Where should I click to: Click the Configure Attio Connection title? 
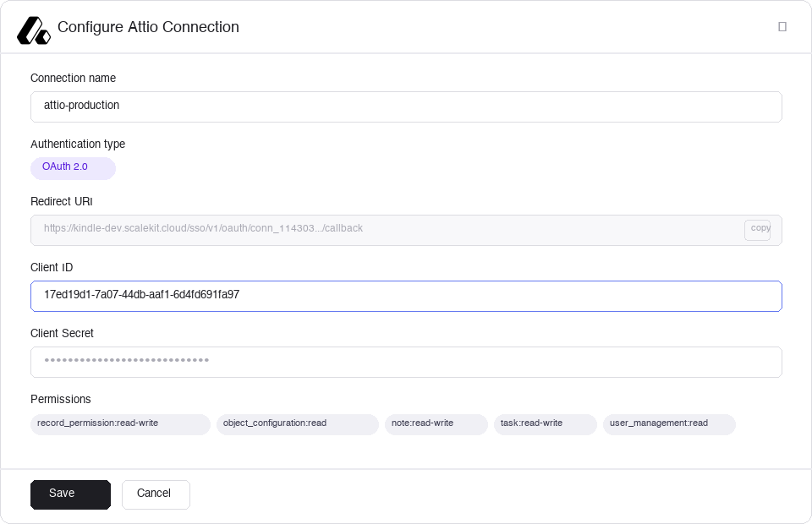(148, 27)
